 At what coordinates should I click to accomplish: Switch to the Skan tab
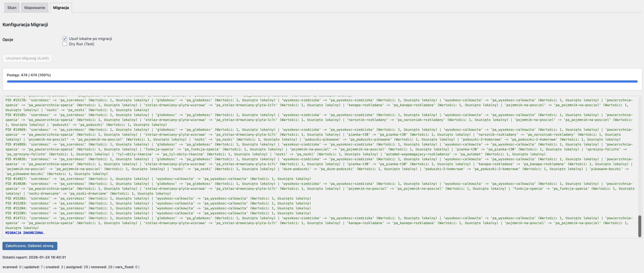click(x=12, y=8)
